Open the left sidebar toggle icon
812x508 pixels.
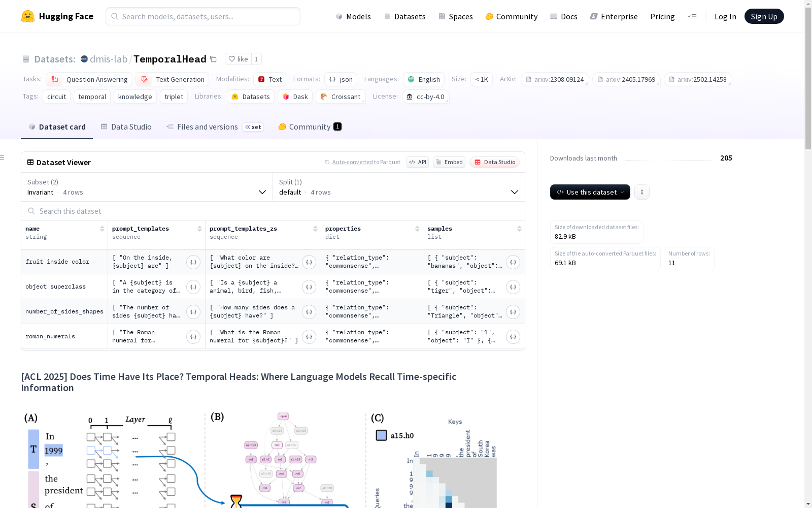pyautogui.click(x=2, y=157)
